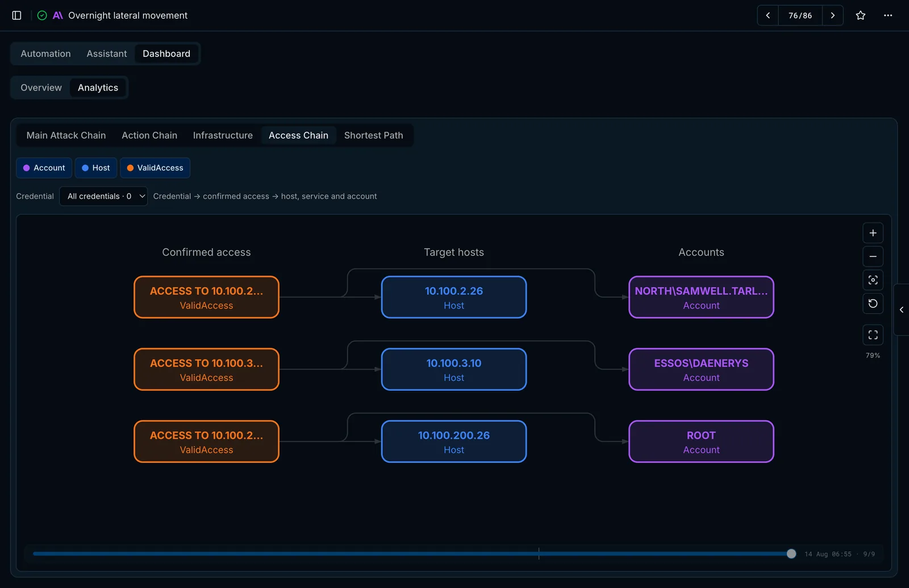Select the ROOT account node

(702, 441)
